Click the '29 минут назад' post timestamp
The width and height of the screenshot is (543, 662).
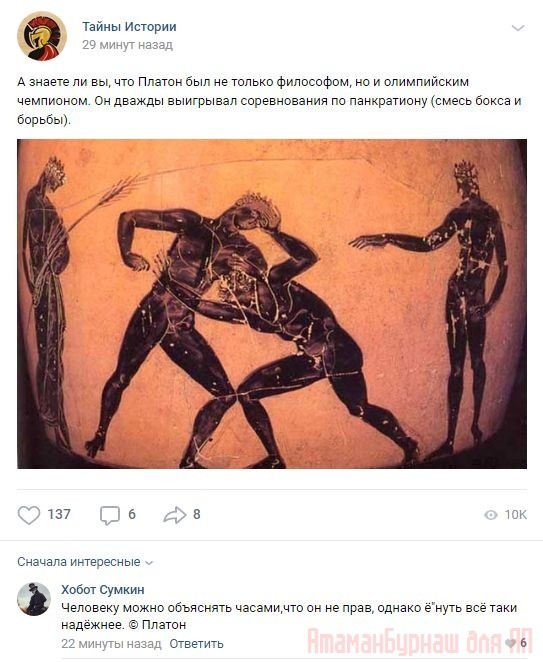[x=128, y=45]
